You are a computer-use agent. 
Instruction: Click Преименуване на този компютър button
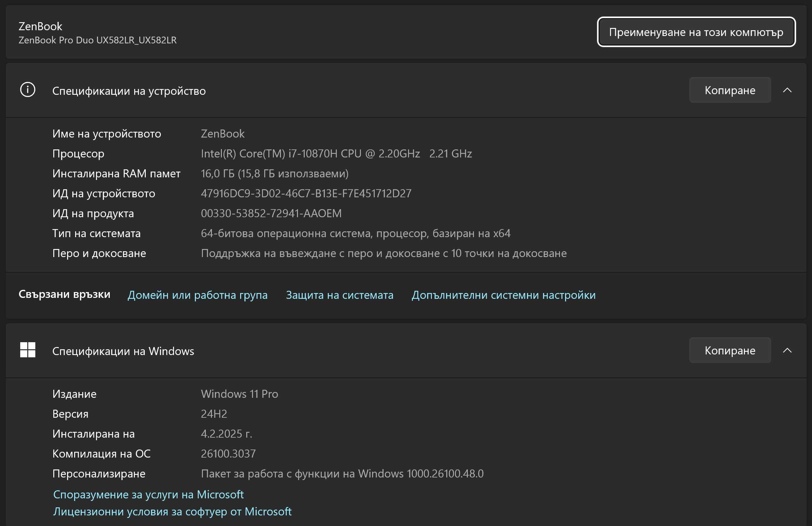tap(696, 32)
